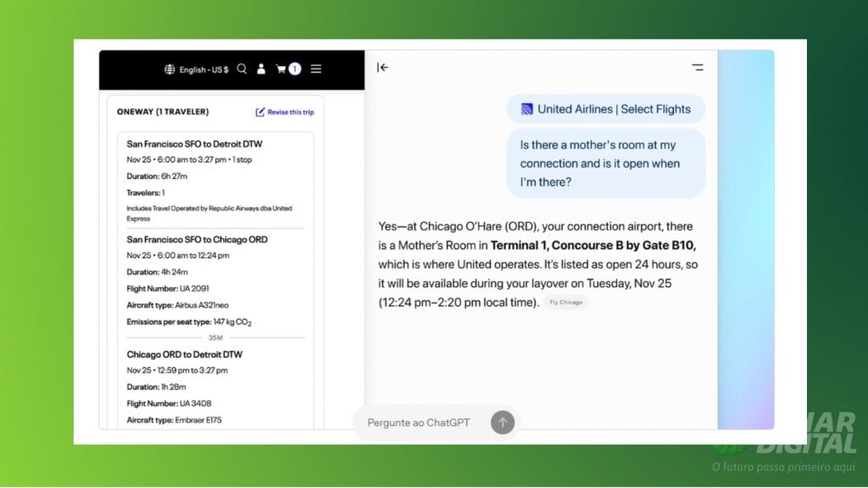Select the San Francisco SFO to Detroit DTW summary
The width and height of the screenshot is (868, 488).
(194, 144)
